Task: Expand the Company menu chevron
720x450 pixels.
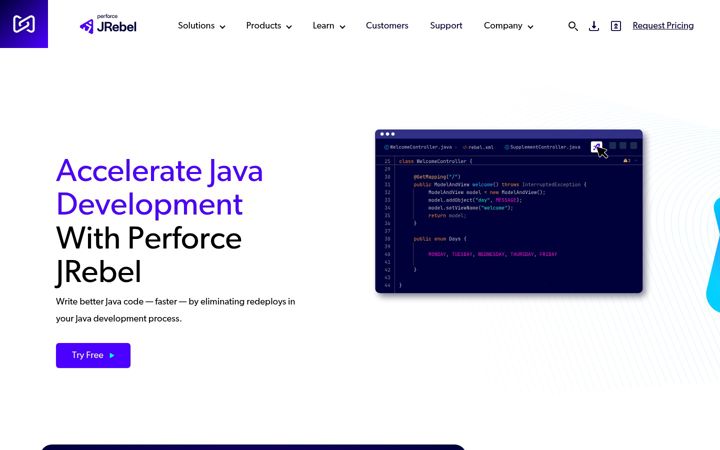Action: coord(530,27)
